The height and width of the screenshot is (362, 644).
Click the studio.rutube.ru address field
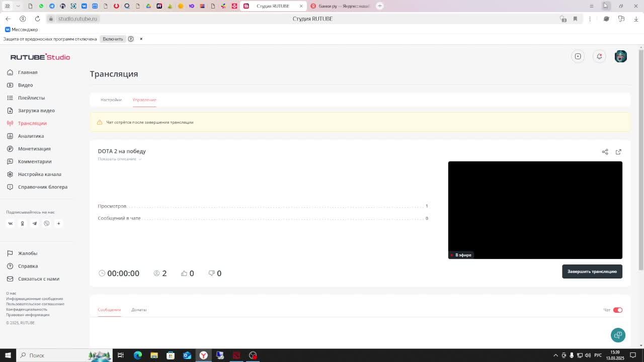[x=77, y=19]
